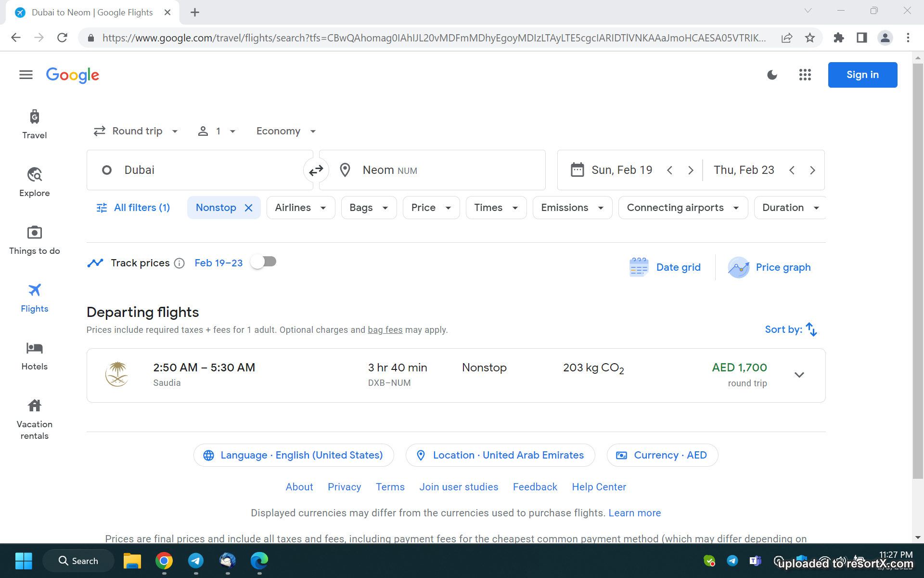Open Microsoft Edge from taskbar

tap(259, 561)
